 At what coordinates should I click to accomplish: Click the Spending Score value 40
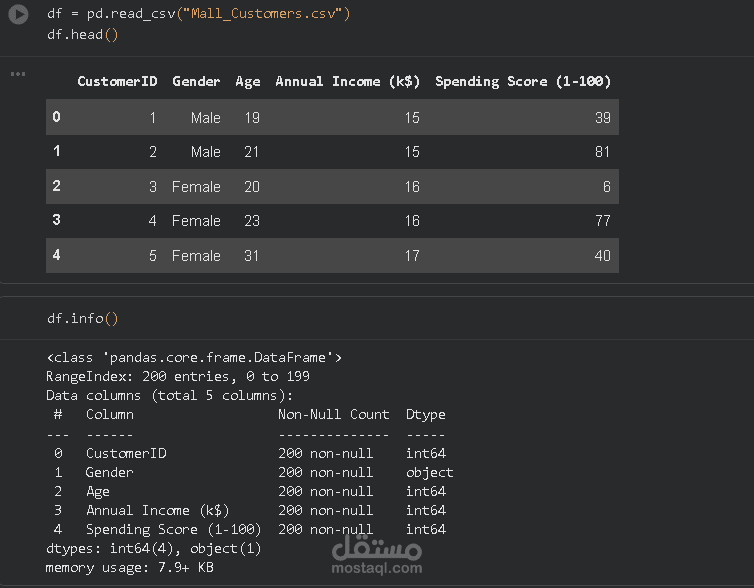603,256
